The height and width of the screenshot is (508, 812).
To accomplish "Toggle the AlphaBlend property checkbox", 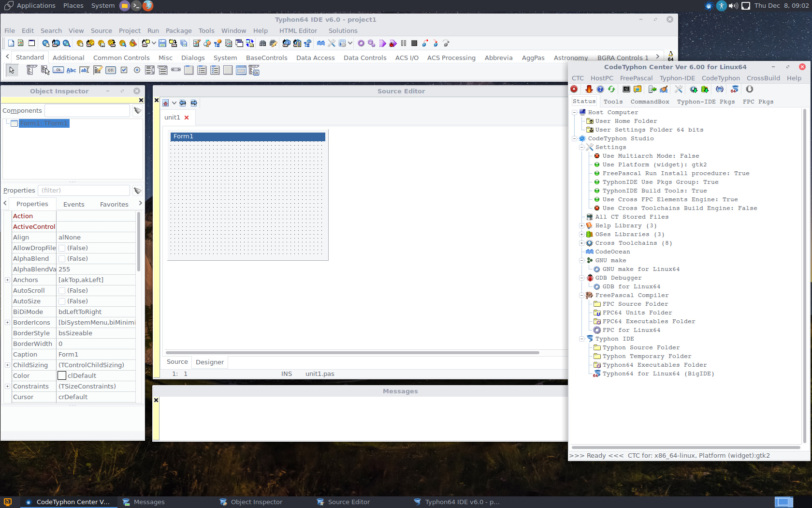I will (x=62, y=259).
